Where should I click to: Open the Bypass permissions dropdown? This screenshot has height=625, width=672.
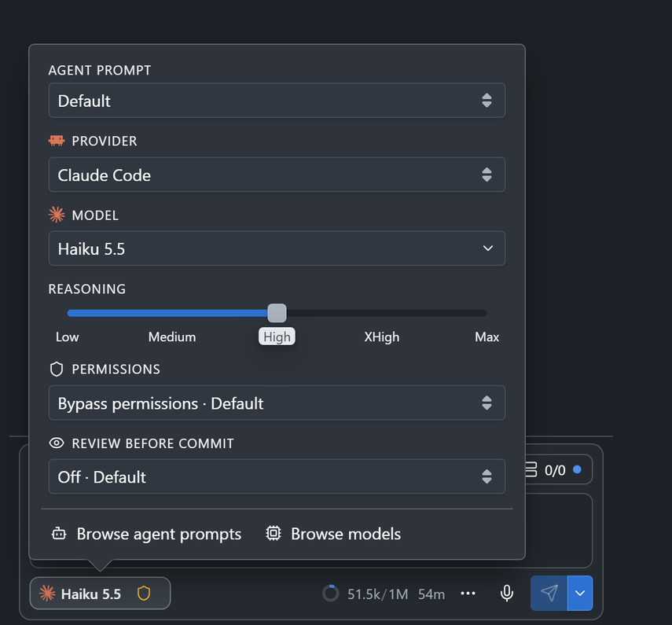[277, 403]
